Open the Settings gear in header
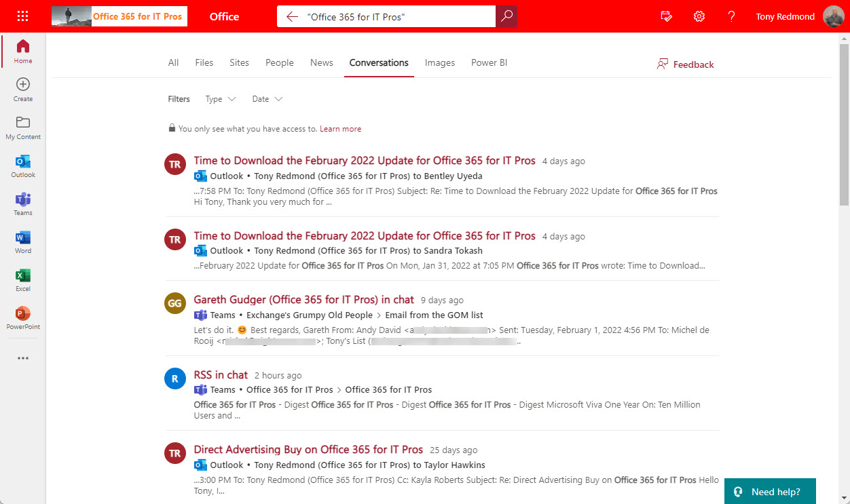This screenshot has width=850, height=504. tap(699, 16)
